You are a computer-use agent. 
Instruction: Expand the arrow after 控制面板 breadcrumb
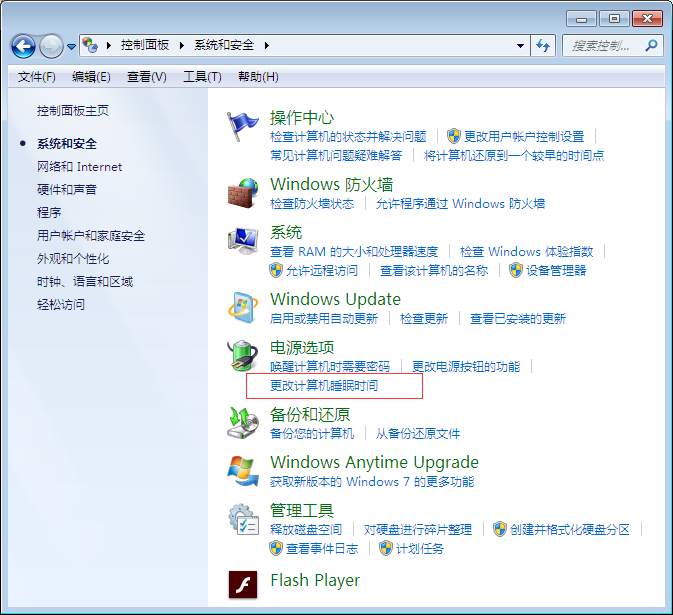coord(182,45)
